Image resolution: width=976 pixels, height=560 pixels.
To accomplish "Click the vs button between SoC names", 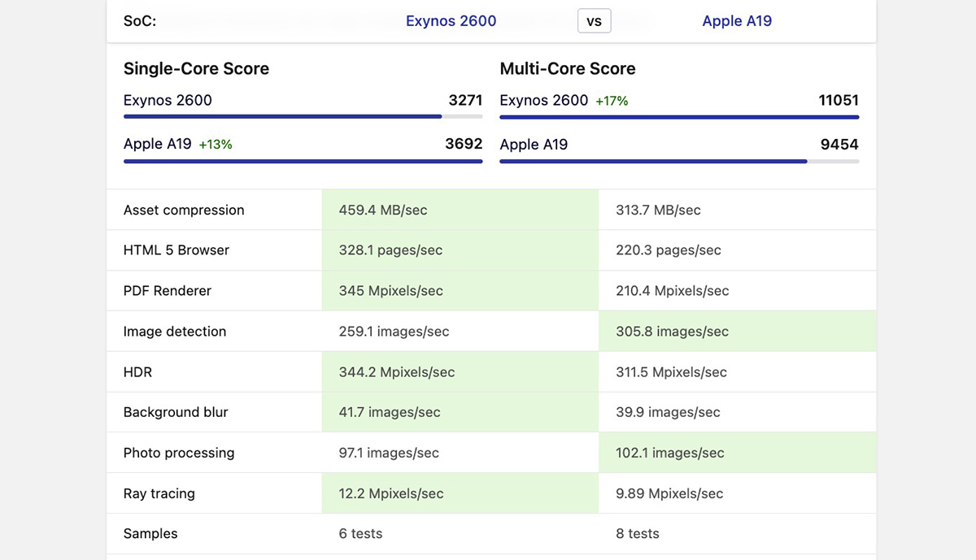I will point(594,21).
